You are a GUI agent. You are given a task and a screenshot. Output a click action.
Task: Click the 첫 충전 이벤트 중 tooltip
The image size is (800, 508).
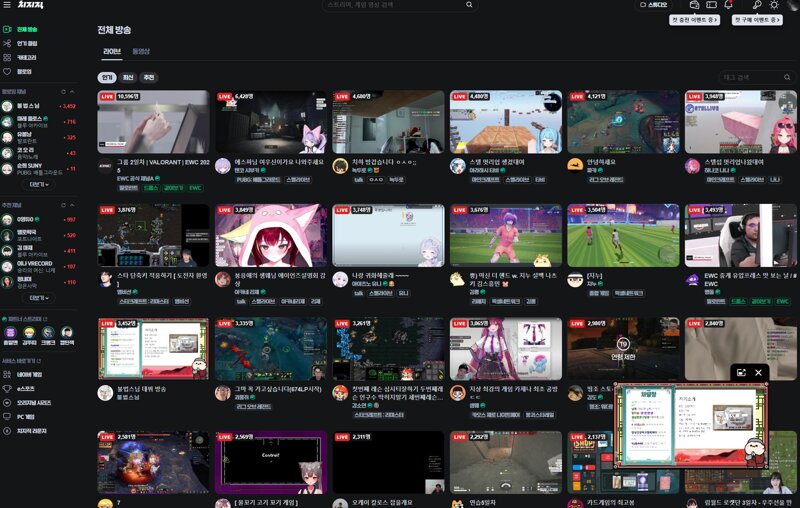point(694,20)
